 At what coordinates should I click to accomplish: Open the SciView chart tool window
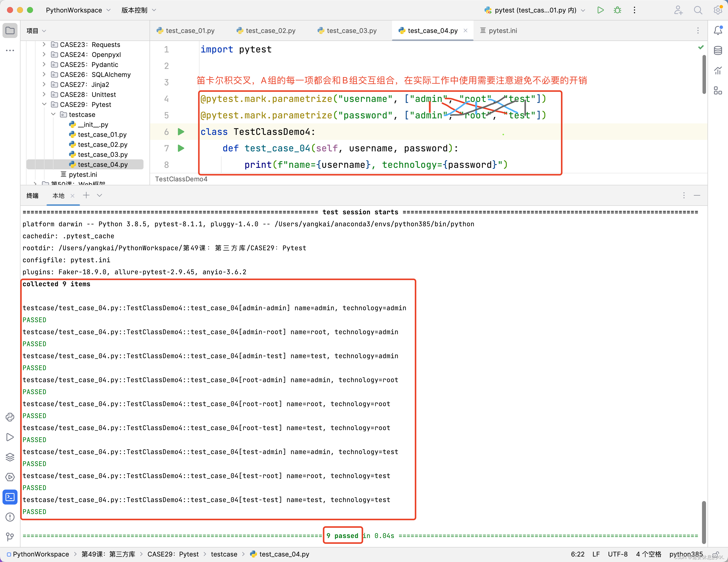(718, 71)
